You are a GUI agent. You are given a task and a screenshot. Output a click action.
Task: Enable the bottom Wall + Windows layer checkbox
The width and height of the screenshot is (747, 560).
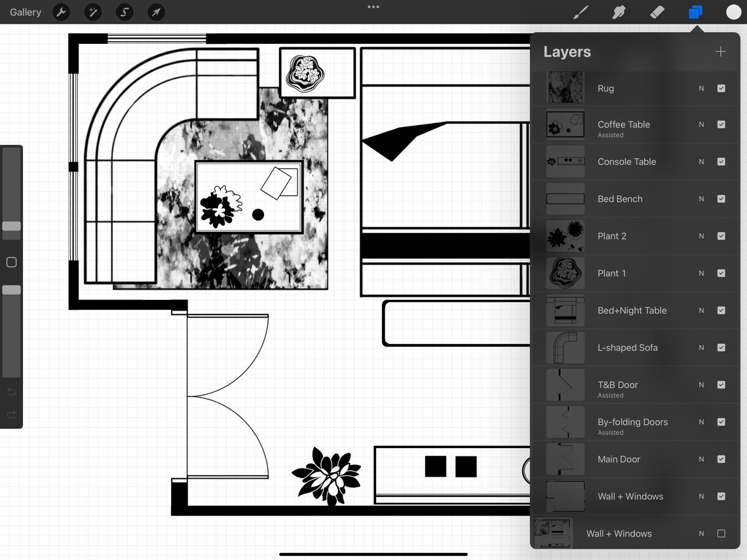pyautogui.click(x=721, y=533)
